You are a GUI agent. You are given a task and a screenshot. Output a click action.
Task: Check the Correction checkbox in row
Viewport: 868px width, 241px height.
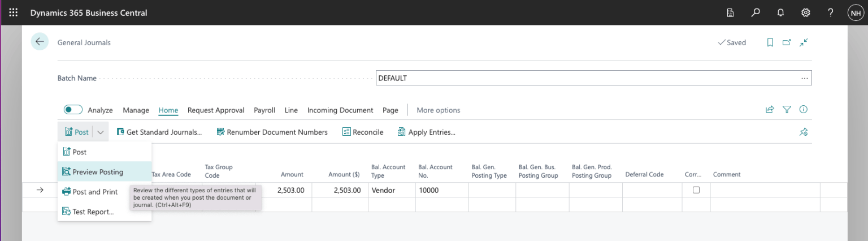[696, 190]
